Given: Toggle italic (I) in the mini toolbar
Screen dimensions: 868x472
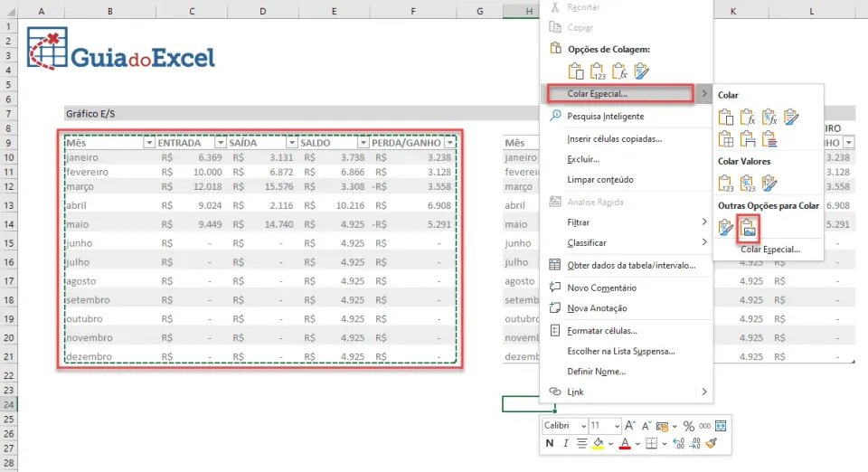Looking at the screenshot, I should (565, 443).
